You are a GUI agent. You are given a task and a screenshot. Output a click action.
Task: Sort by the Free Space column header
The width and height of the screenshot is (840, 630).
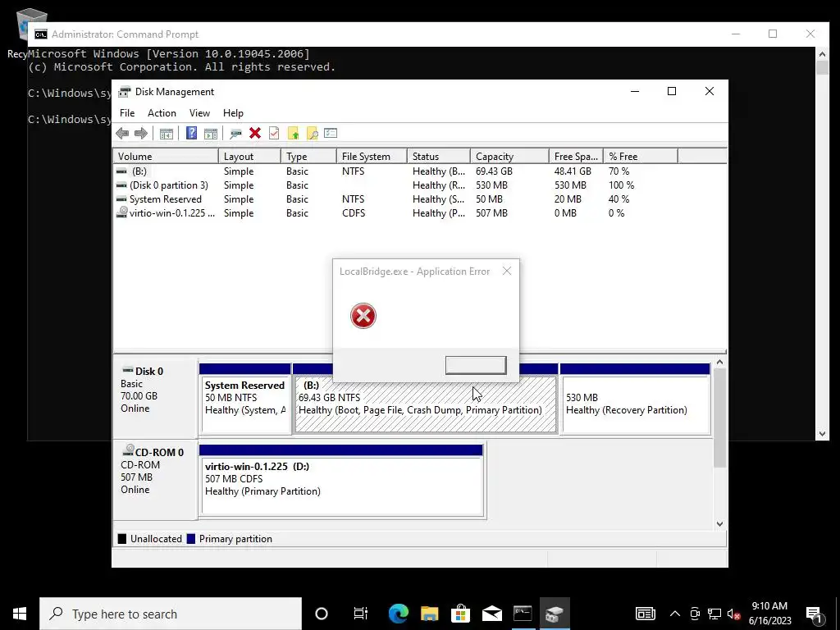(576, 157)
